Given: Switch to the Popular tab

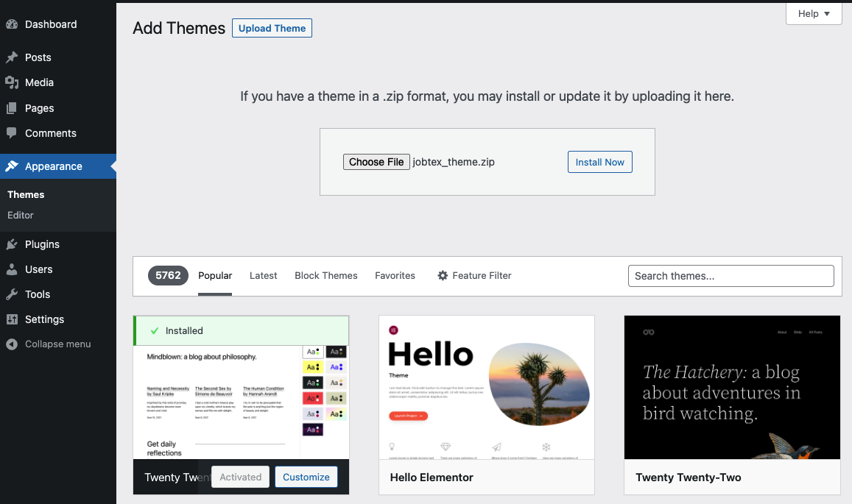Looking at the screenshot, I should pos(215,276).
